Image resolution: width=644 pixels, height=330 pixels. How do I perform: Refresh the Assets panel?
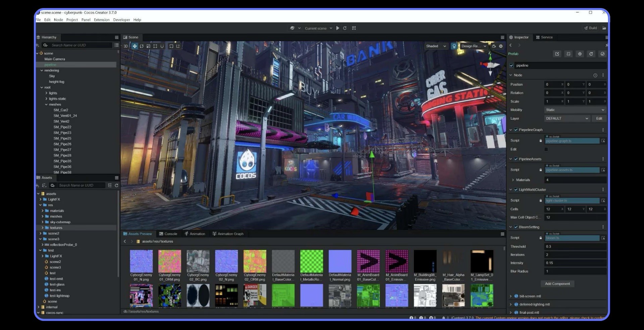coord(116,185)
